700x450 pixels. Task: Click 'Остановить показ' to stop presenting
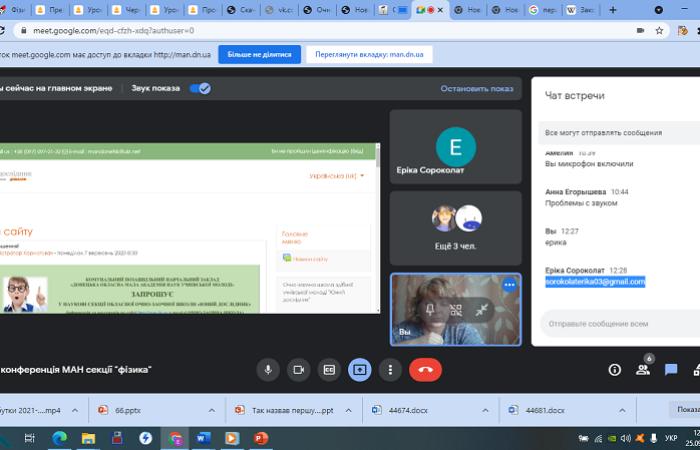coord(477,88)
